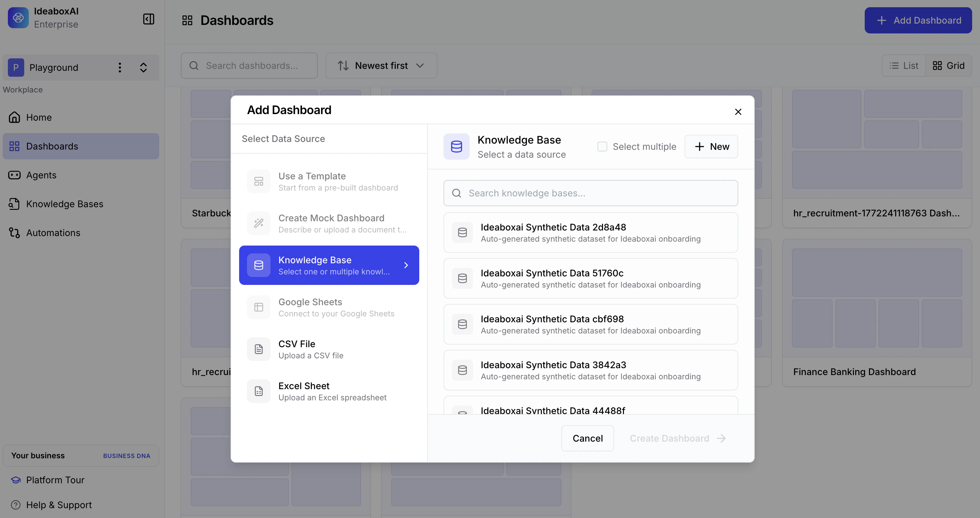Open the Finance Banking Dashboard card
The image size is (980, 518).
tap(877, 313)
